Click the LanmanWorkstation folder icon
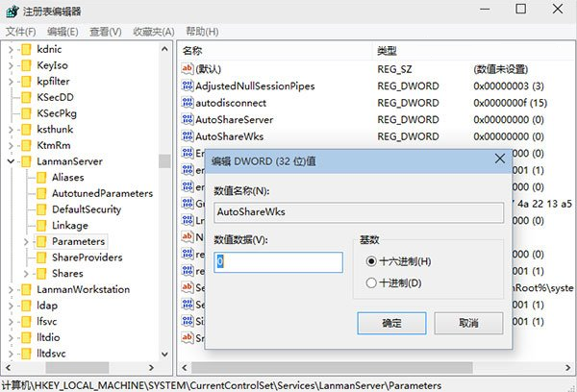Viewport: 577px width, 392px height. coord(26,290)
